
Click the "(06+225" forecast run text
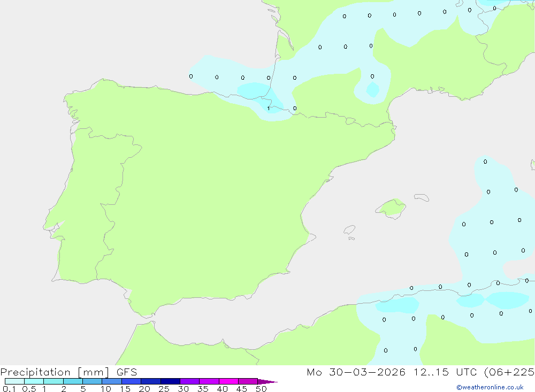[509, 372]
